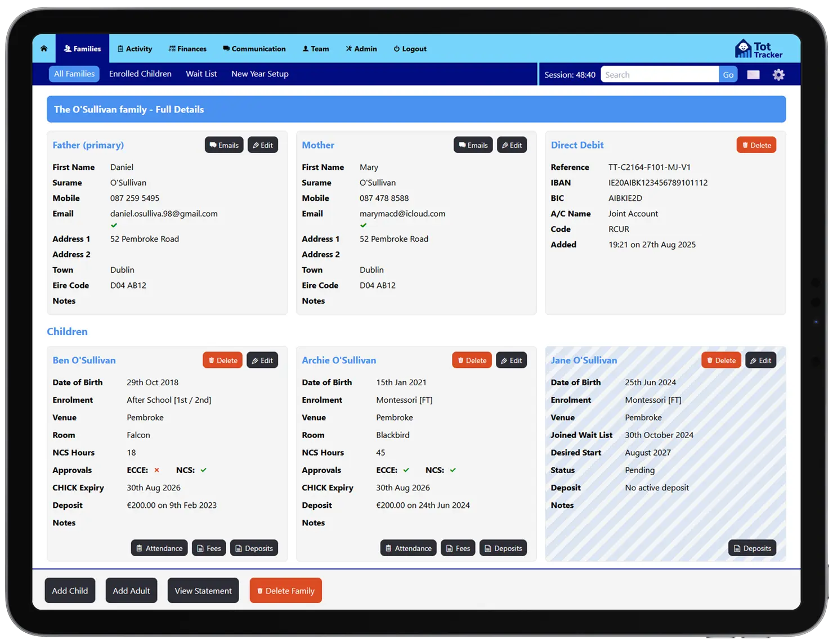Click the flag icon beside the search box
833x644 pixels.
pos(753,74)
